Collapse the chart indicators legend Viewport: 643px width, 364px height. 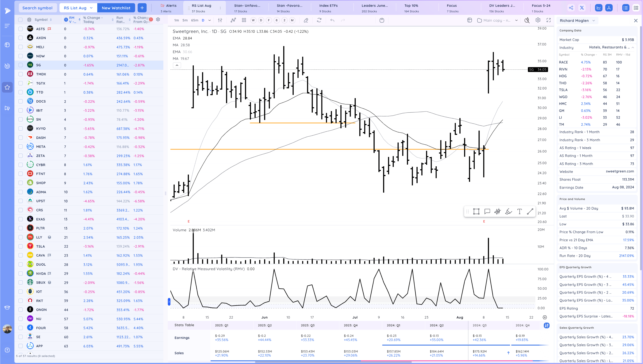(177, 66)
